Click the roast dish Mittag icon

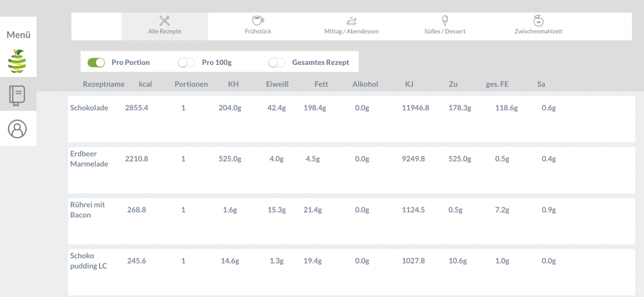coord(351,21)
